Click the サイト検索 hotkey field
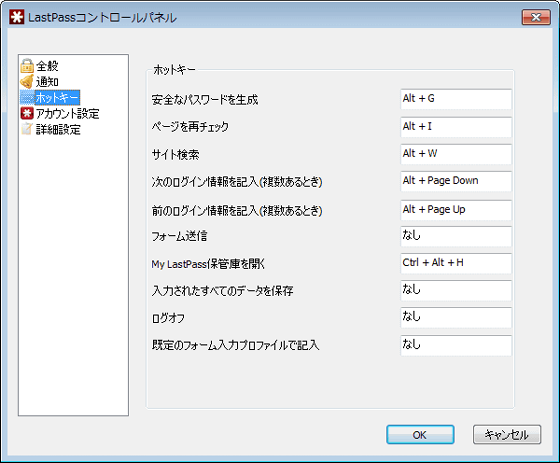 pyautogui.click(x=456, y=154)
